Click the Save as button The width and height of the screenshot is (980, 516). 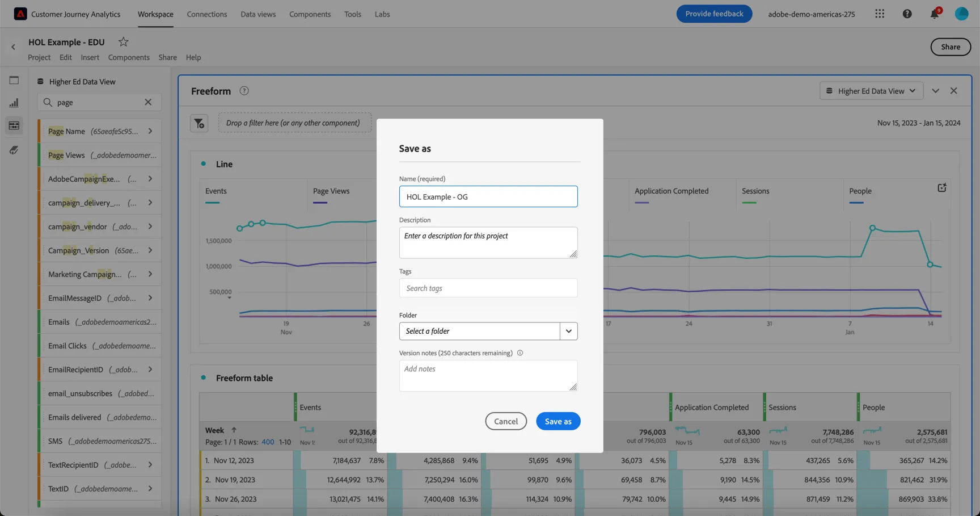pos(558,421)
